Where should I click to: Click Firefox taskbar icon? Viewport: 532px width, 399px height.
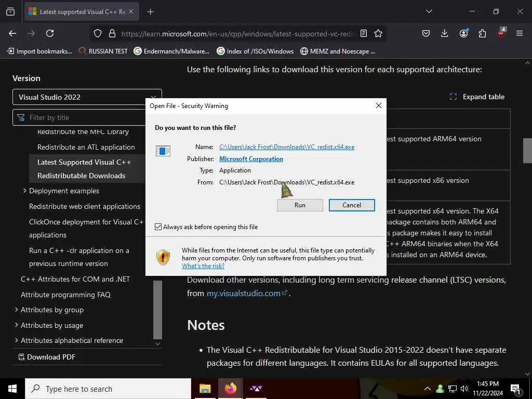[230, 389]
